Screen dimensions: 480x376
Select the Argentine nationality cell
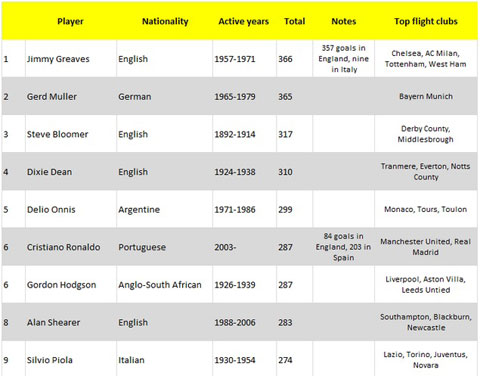click(x=165, y=210)
